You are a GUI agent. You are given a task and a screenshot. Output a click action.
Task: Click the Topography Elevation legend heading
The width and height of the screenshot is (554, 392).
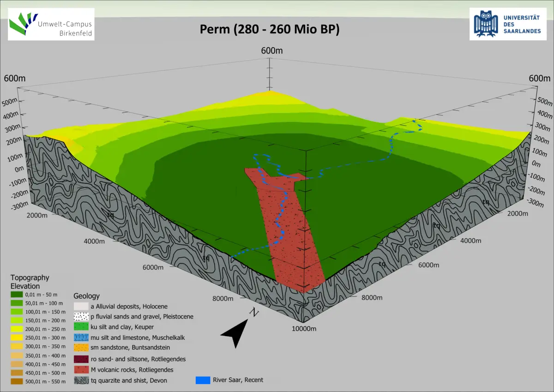(x=30, y=282)
